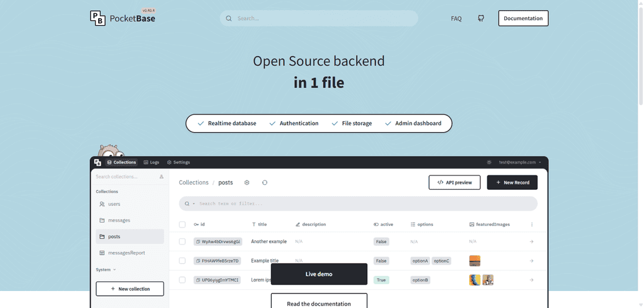This screenshot has height=308, width=644.
Task: Click the New Record button
Action: (512, 182)
